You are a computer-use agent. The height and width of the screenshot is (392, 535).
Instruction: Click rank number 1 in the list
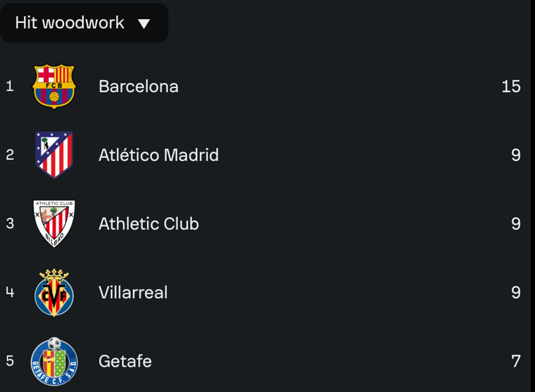10,86
